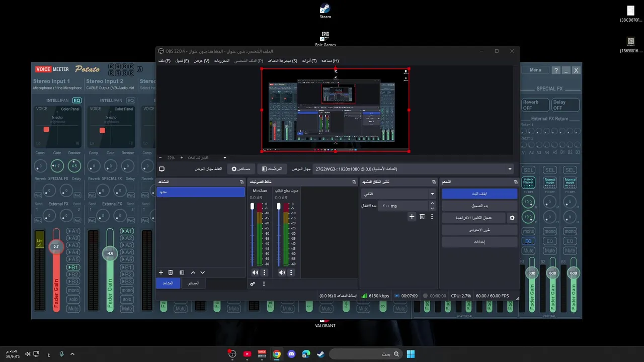The image size is (644, 362).
Task: Open the OBS settings button
Action: pos(479,242)
